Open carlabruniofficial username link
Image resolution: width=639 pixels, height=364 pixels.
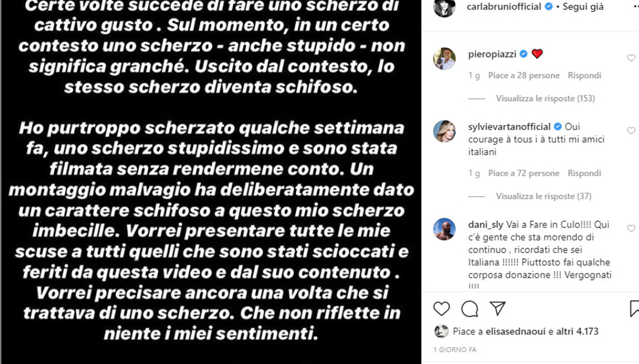[502, 7]
